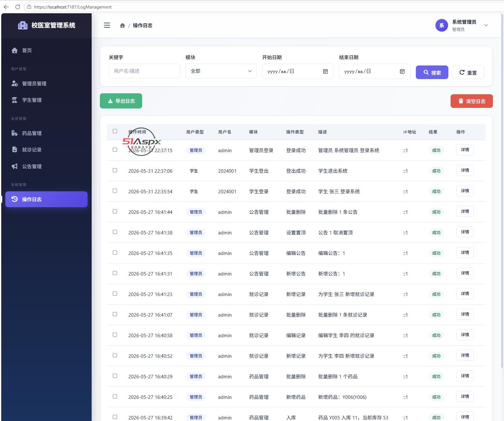Check the row for 2026-05-27 16:41:35
Screen dimensions: 504x421
tap(115, 253)
